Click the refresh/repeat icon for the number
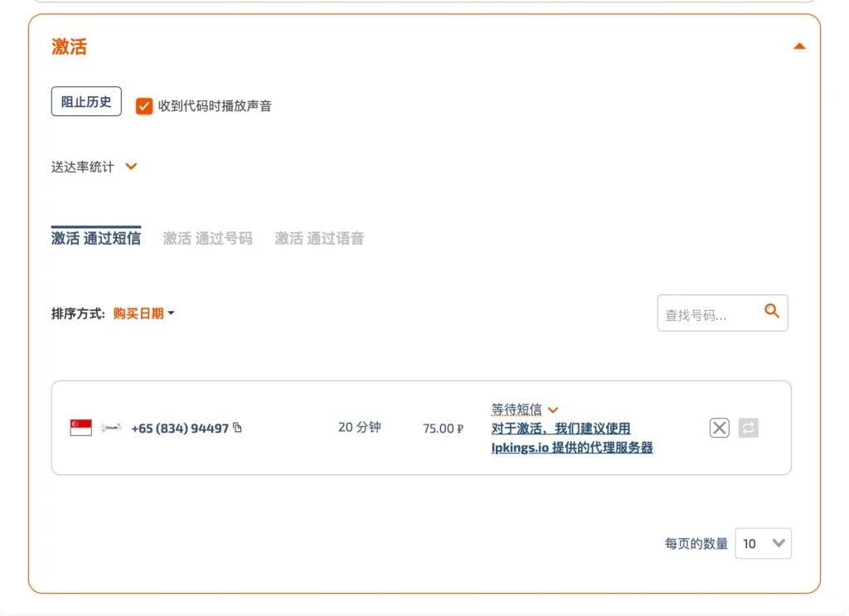The height and width of the screenshot is (616, 849). [748, 428]
